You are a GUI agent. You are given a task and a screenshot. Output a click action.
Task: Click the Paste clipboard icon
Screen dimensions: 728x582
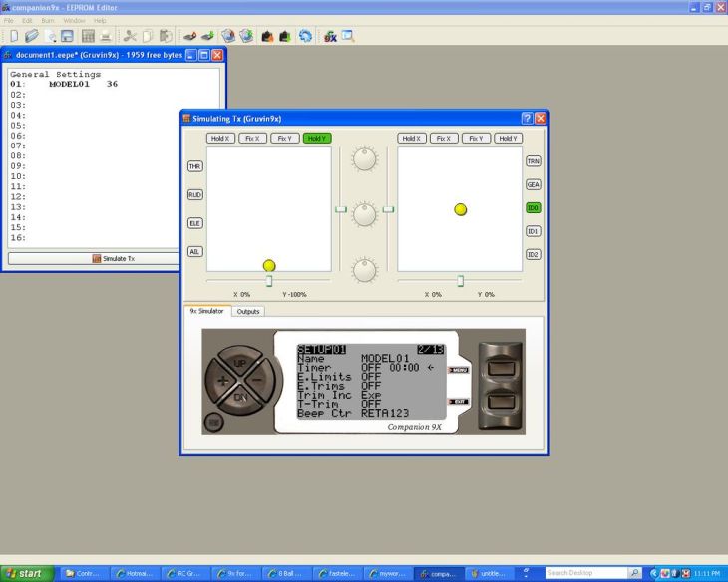pos(166,36)
